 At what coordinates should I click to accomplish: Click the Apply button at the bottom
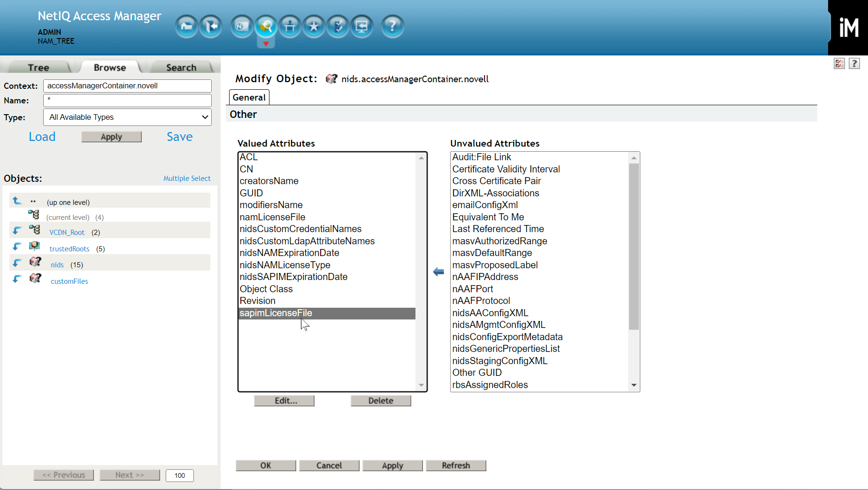point(392,465)
